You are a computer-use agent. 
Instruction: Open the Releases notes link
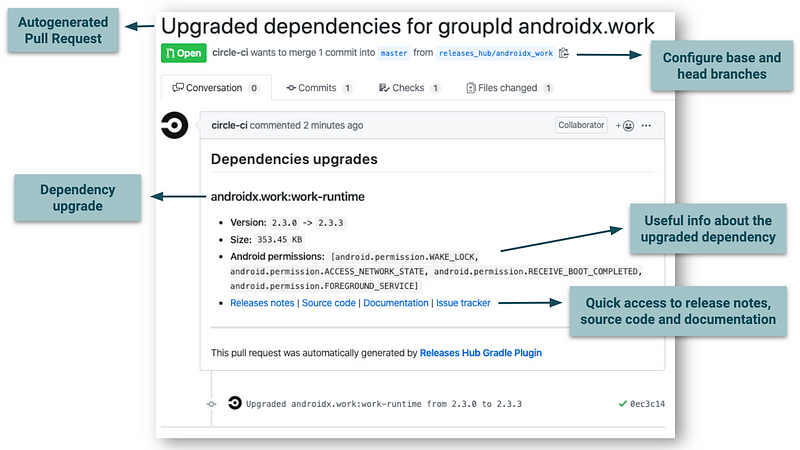click(262, 303)
